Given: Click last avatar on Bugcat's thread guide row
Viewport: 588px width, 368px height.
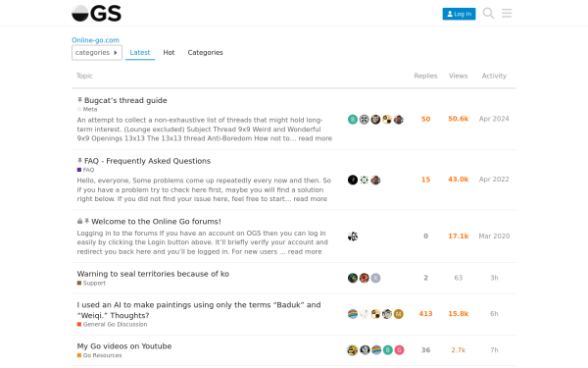Looking at the screenshot, I should 399,120.
